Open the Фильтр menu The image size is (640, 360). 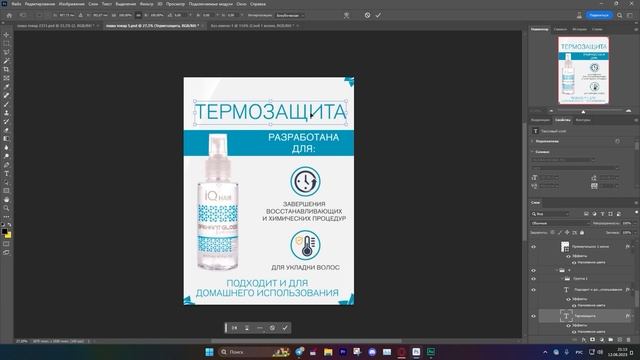click(146, 4)
